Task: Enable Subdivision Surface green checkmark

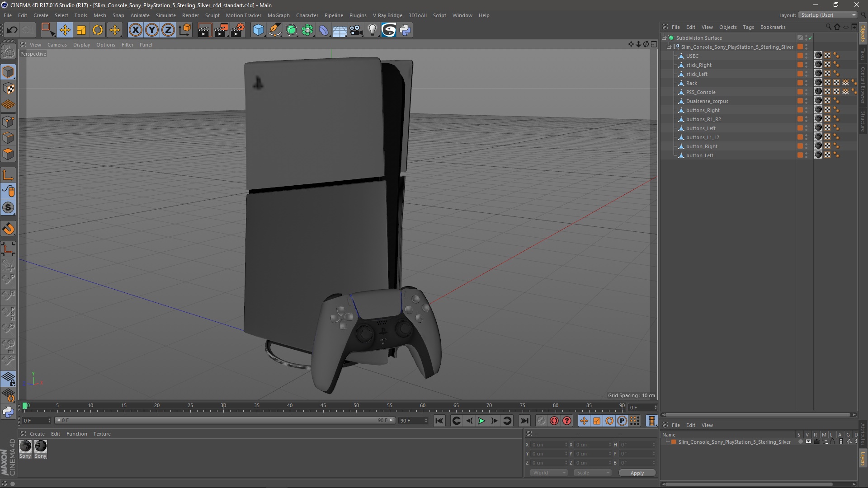Action: pyautogui.click(x=811, y=38)
